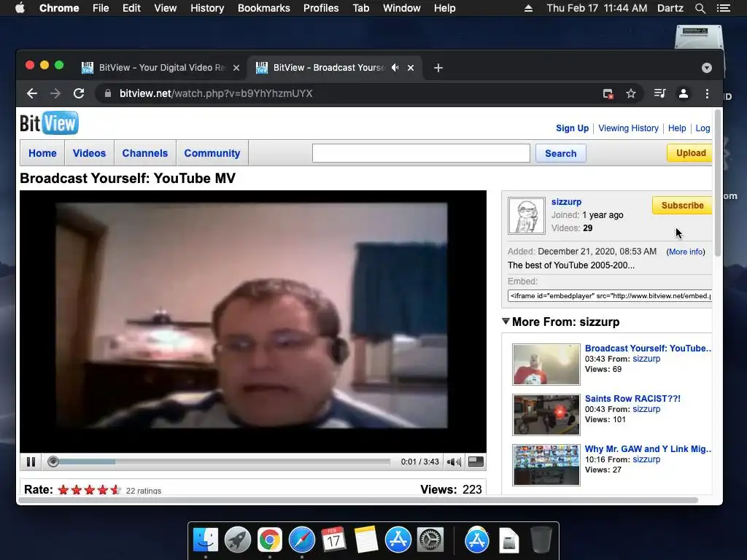747x560 pixels.
Task: Pause the video with the pause button
Action: [31, 462]
